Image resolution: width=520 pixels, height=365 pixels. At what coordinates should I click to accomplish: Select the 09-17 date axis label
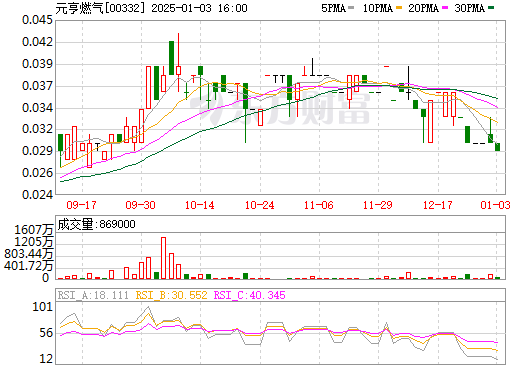coord(81,205)
